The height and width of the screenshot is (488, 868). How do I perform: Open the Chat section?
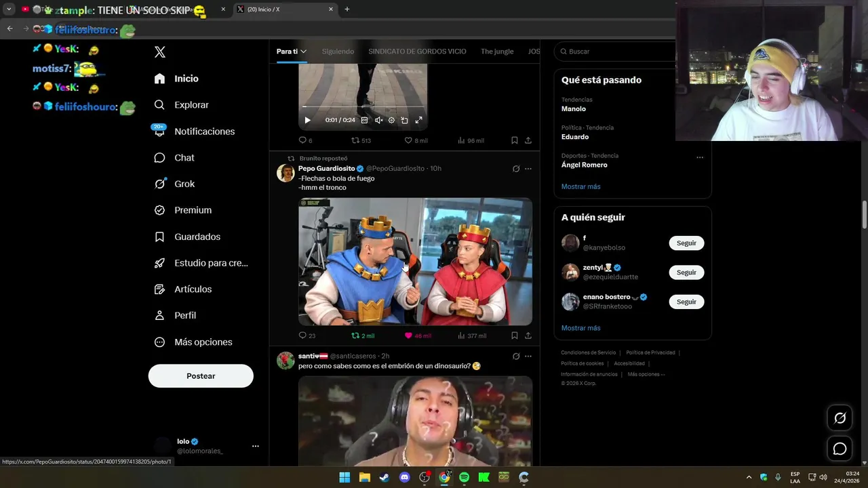(174, 158)
